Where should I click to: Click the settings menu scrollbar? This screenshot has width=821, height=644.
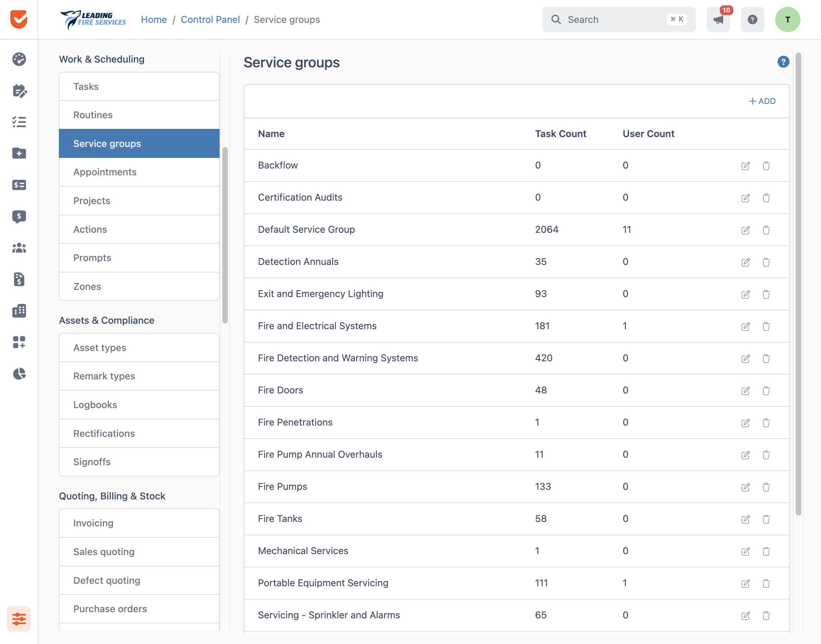[225, 235]
